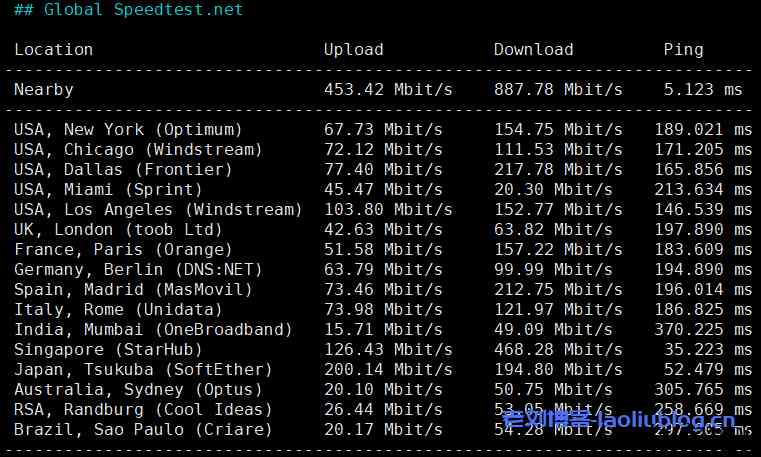761x457 pixels.
Task: Click the ping value "5.123 ms"
Action: click(x=703, y=89)
